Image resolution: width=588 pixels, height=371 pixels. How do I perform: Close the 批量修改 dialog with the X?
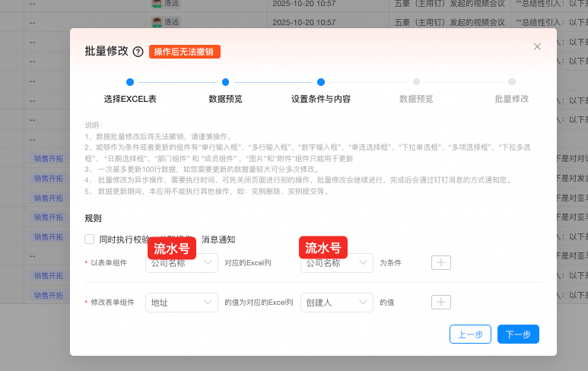click(x=537, y=46)
